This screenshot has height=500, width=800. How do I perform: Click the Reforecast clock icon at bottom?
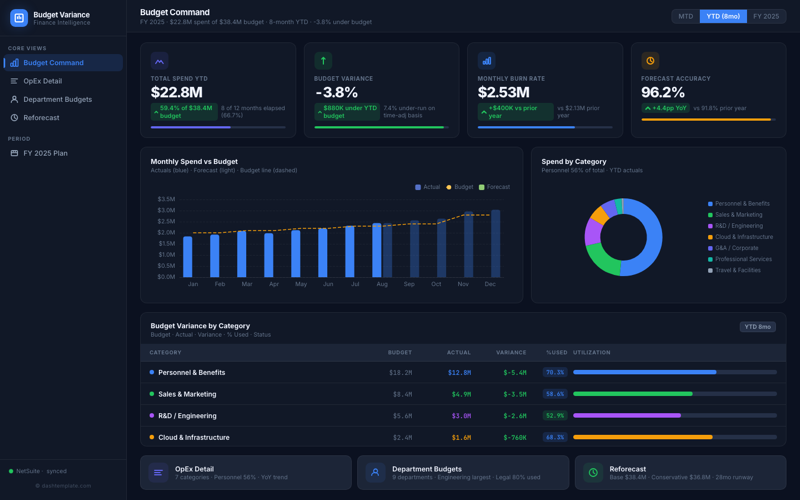[593, 472]
